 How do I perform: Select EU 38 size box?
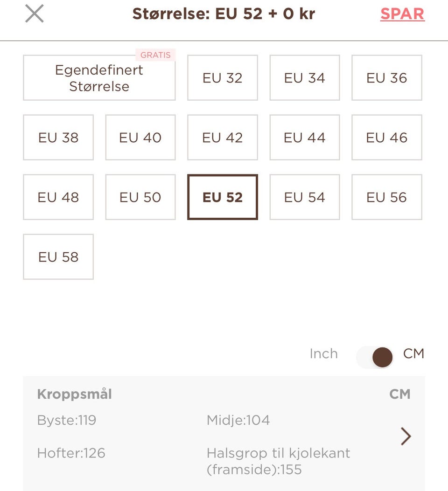point(58,138)
